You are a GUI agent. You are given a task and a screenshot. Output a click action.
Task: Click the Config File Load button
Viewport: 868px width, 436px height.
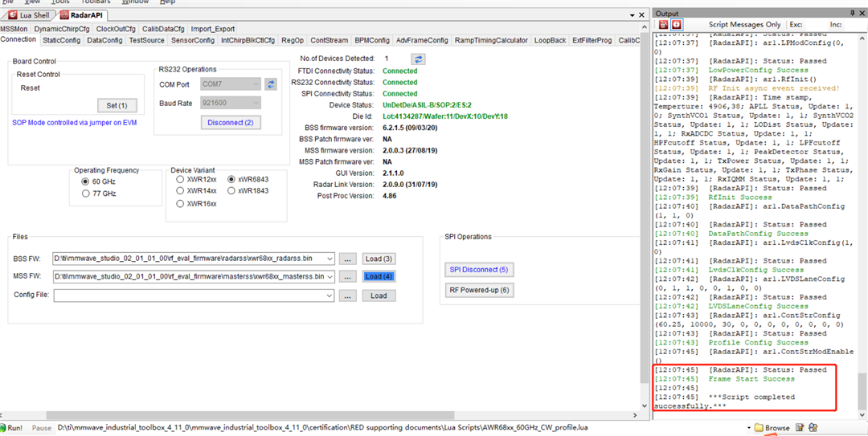pyautogui.click(x=379, y=295)
